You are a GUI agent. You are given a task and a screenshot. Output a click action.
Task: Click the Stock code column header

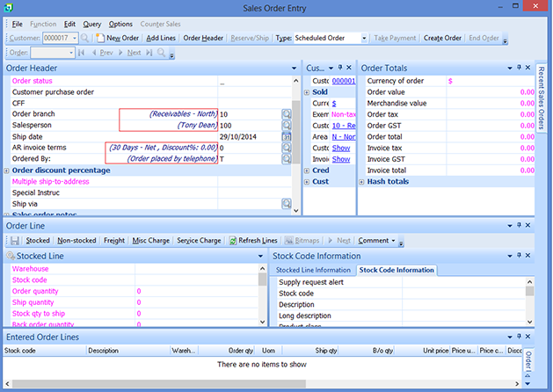point(45,351)
